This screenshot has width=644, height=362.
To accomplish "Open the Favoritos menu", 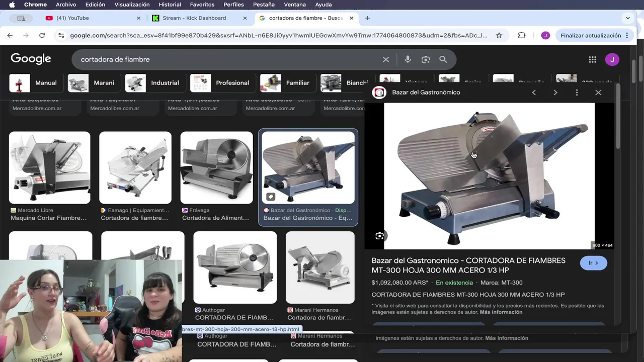I will click(202, 5).
